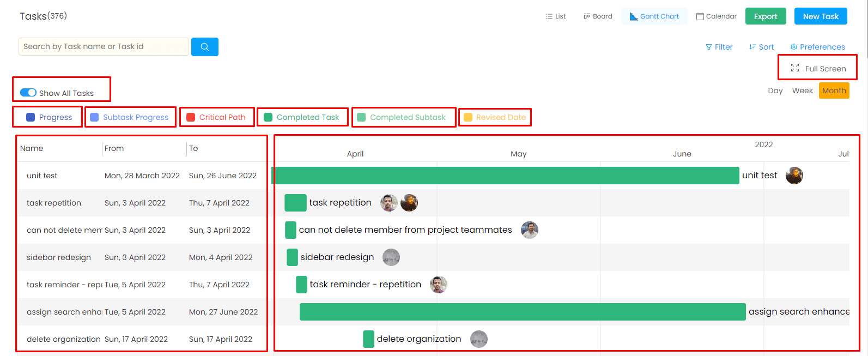Select the unit test row name
This screenshot has height=356, width=868.
point(42,176)
